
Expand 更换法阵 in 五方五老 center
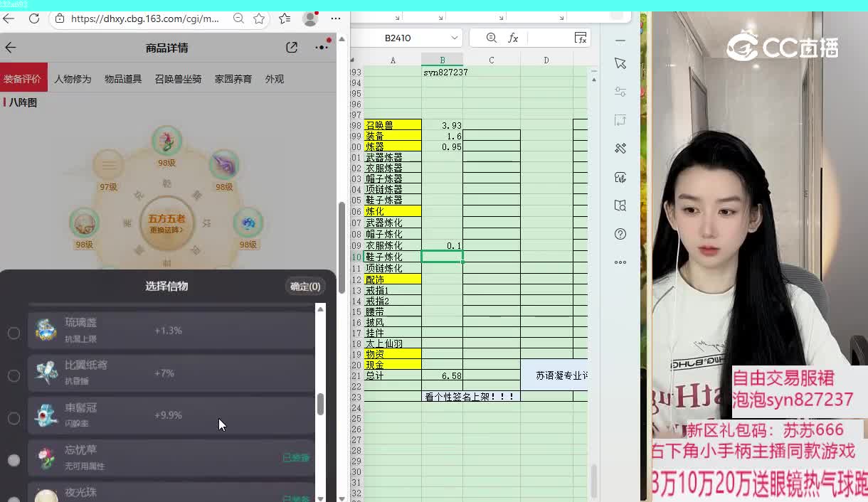(x=166, y=230)
